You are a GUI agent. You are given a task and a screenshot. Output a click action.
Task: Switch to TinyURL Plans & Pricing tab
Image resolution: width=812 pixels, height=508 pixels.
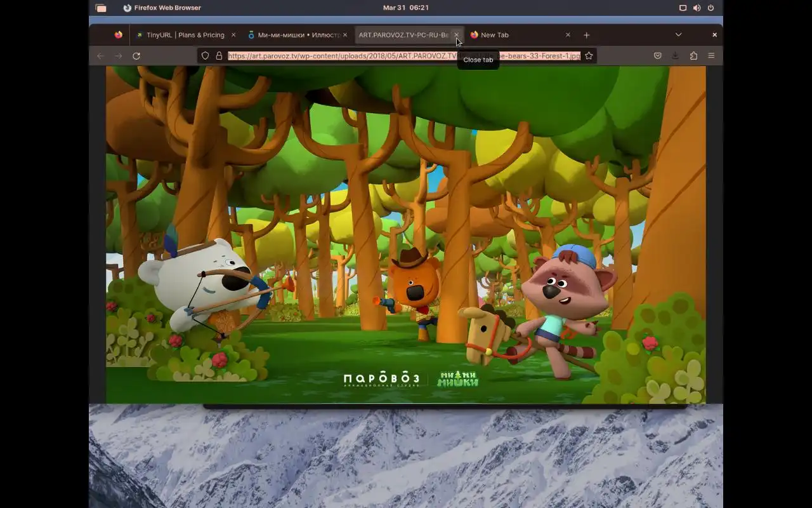point(186,35)
